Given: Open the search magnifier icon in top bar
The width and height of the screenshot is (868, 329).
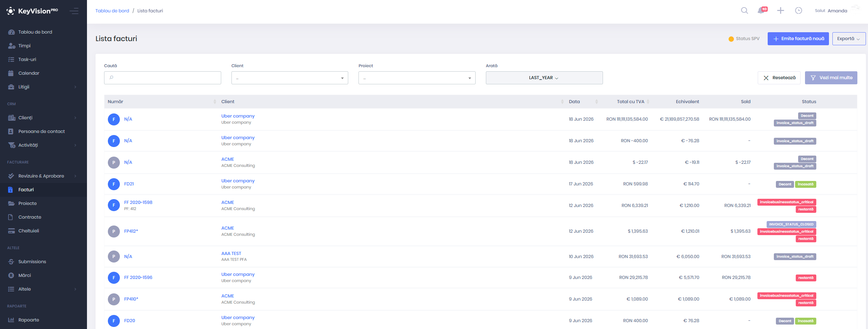Looking at the screenshot, I should pyautogui.click(x=744, y=11).
